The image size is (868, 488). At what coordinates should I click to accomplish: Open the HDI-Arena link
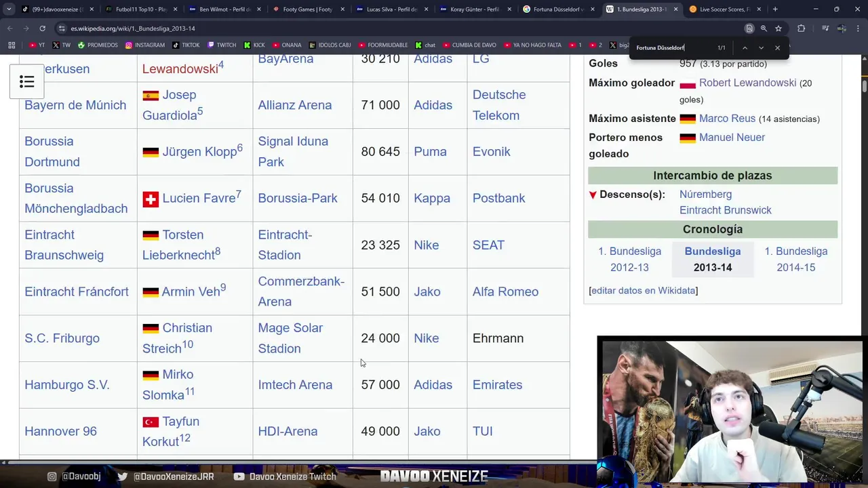(288, 432)
